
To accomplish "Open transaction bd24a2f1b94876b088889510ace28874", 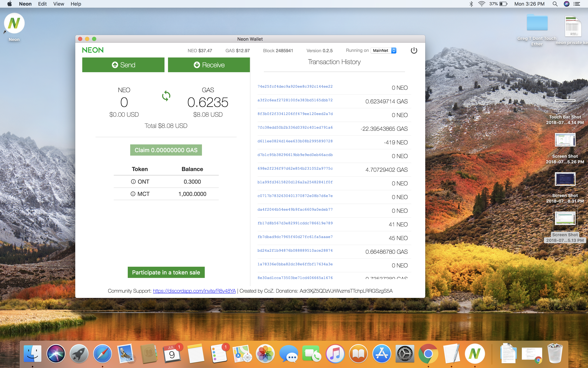I will [x=295, y=250].
